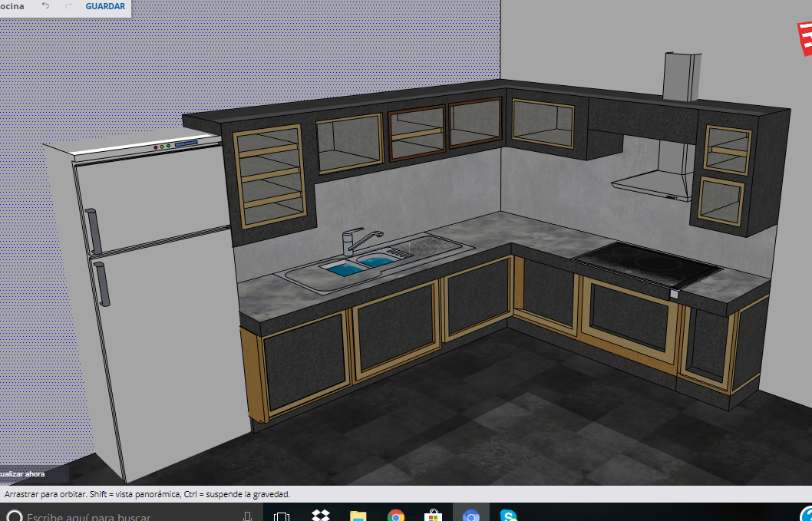The height and width of the screenshot is (521, 812).
Task: Click the red SketchUp logo icon
Action: click(x=805, y=38)
